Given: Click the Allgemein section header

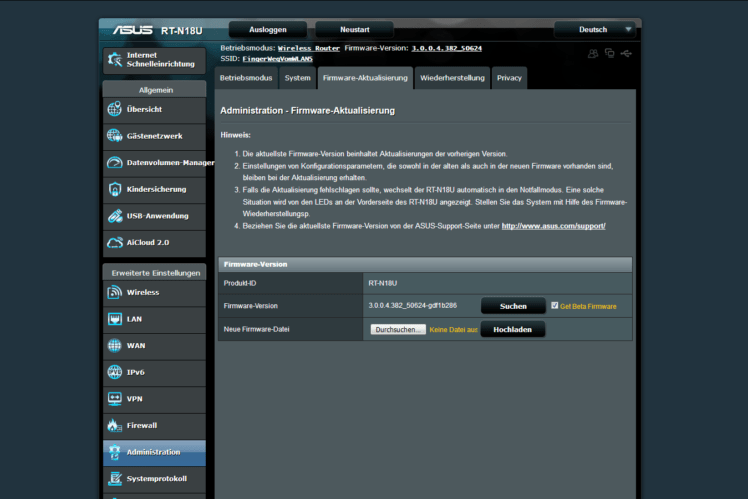Looking at the screenshot, I should pyautogui.click(x=156, y=90).
